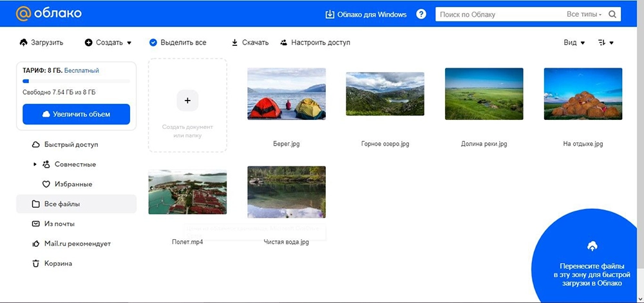Click the Бесплатный tariff link
Screen dimensions: 644x303
(x=82, y=71)
